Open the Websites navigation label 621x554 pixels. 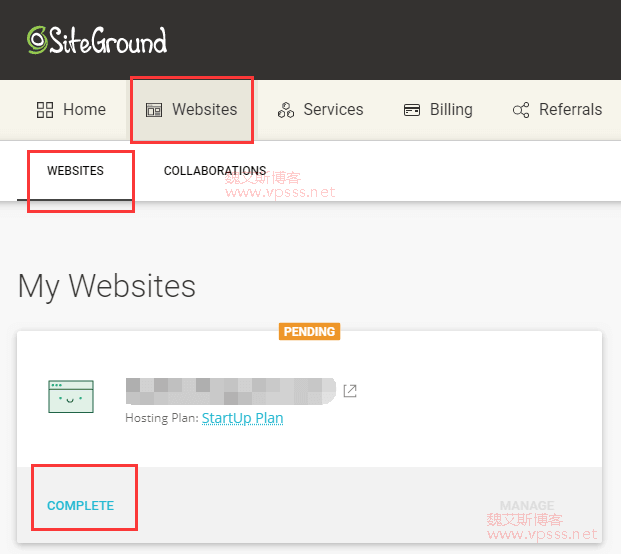[204, 110]
